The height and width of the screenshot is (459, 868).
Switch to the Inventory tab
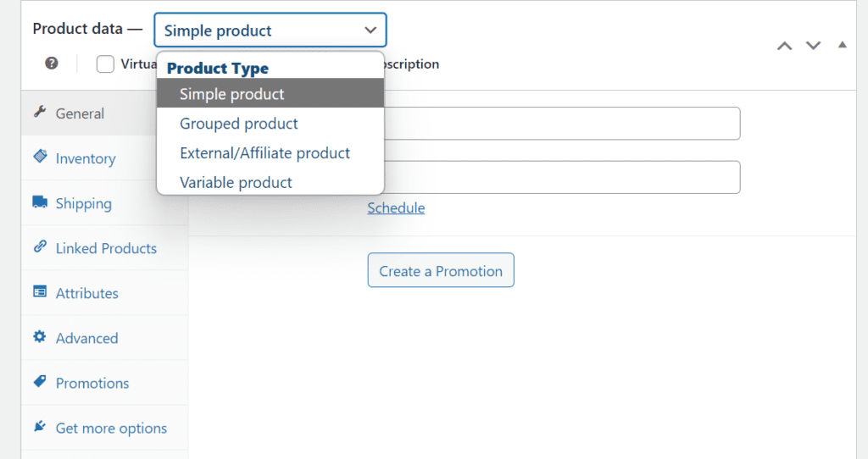pos(89,158)
